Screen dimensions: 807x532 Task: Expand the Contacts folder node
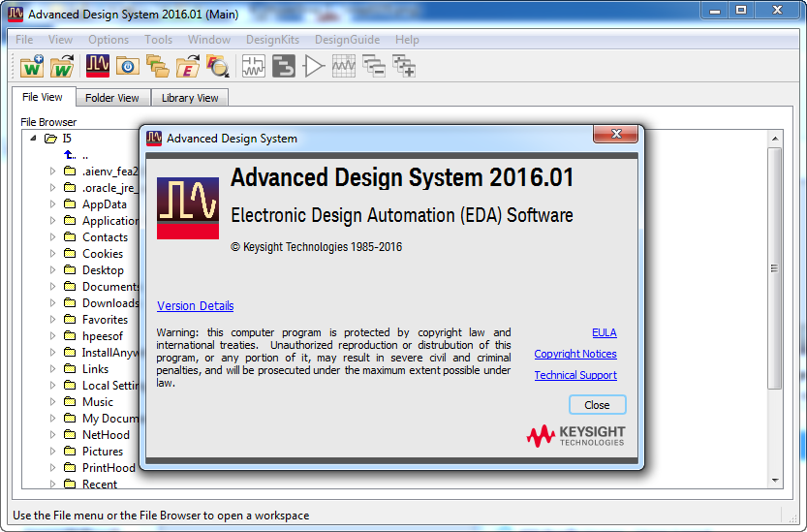[x=52, y=236]
